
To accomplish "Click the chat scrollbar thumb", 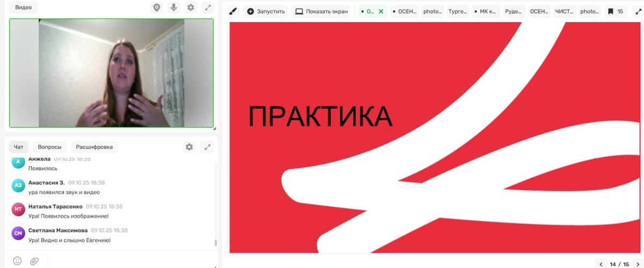I will click(x=216, y=243).
